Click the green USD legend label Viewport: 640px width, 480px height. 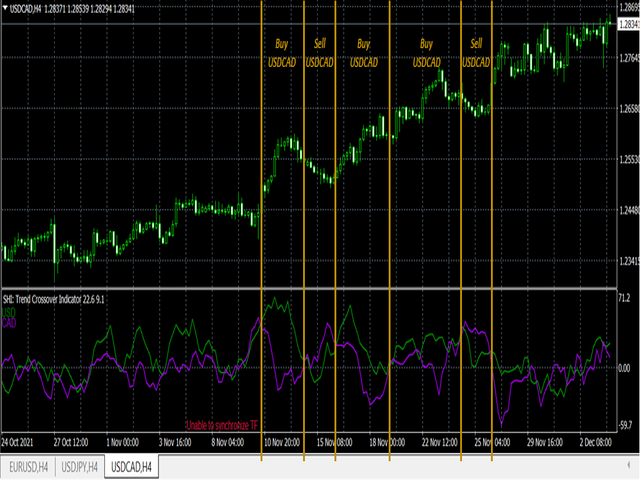[x=10, y=312]
